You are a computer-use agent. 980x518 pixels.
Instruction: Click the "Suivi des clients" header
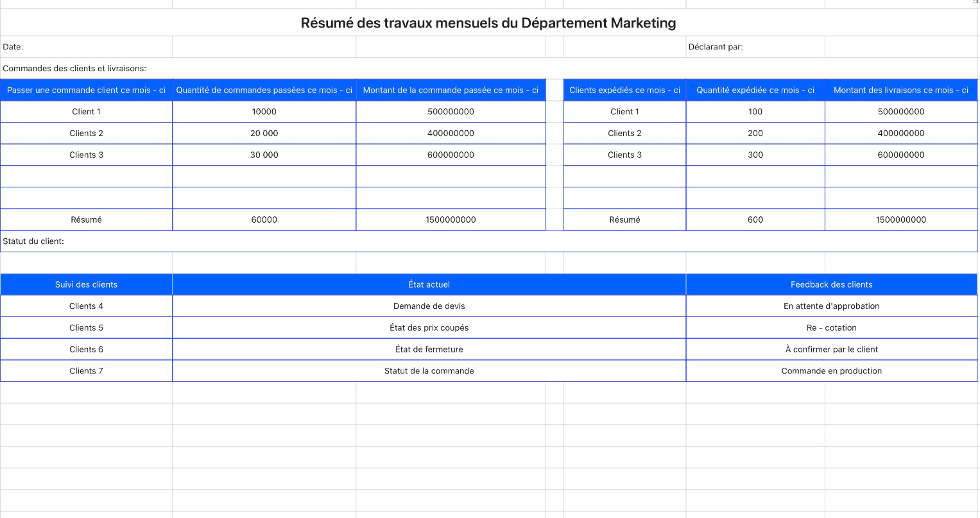pyautogui.click(x=86, y=285)
